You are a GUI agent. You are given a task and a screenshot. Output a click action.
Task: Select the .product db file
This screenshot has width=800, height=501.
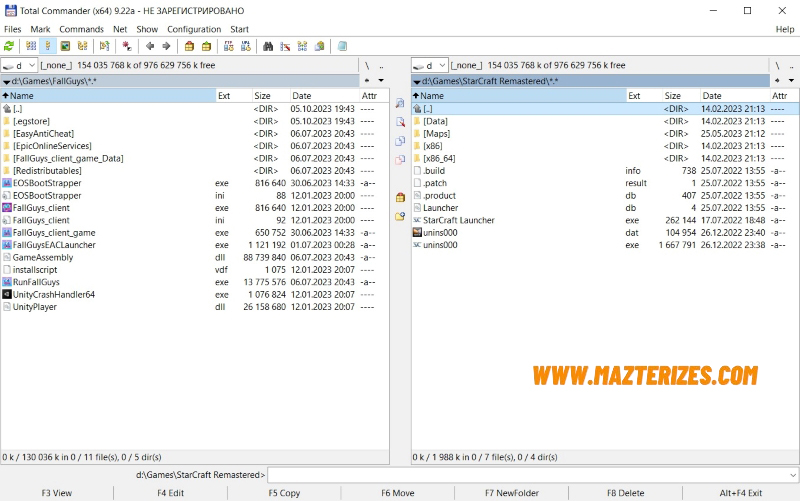pyautogui.click(x=605, y=195)
